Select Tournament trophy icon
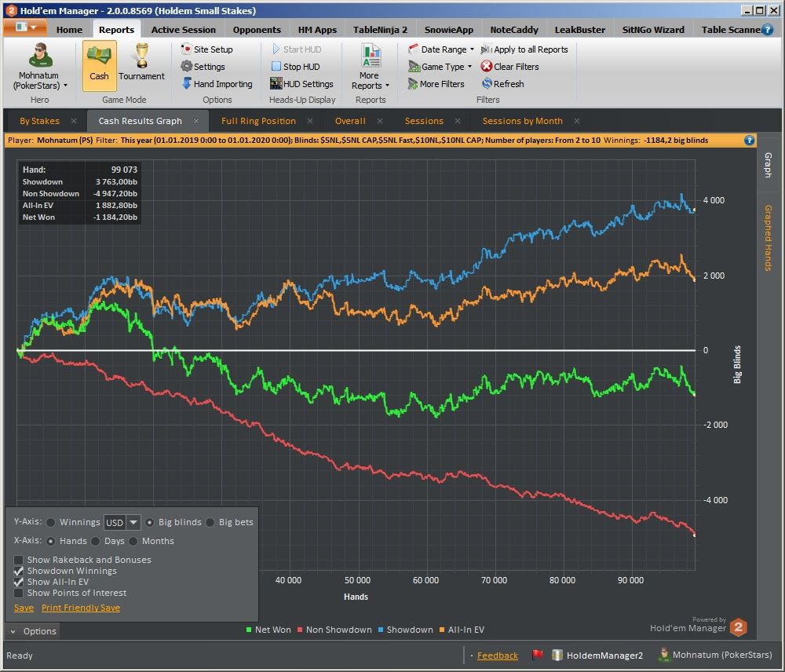The height and width of the screenshot is (672, 785). click(x=141, y=55)
